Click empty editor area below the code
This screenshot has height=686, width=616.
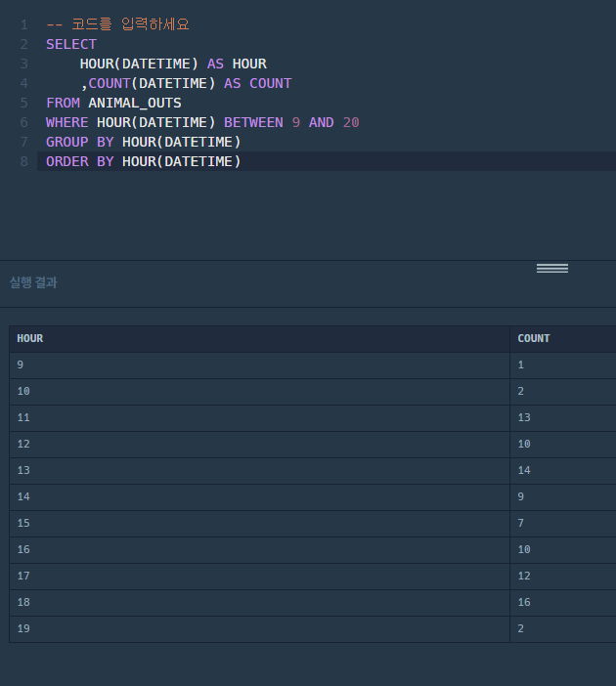click(327, 214)
